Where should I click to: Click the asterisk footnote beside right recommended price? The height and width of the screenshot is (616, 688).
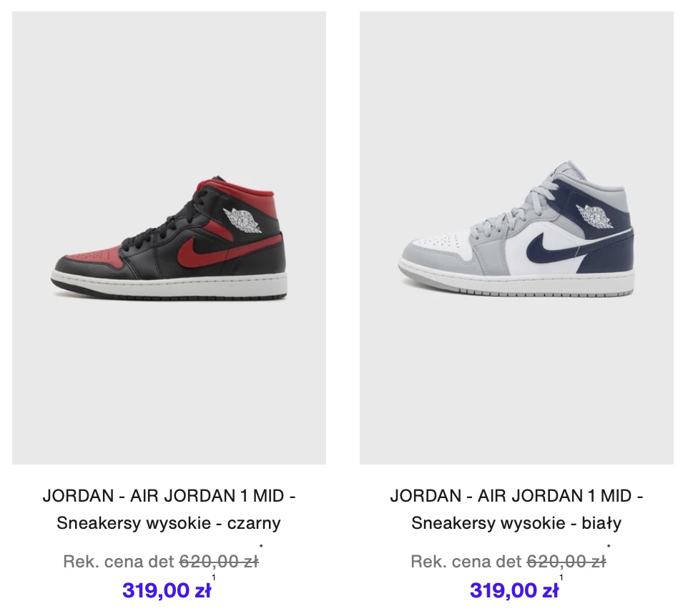pyautogui.click(x=609, y=547)
